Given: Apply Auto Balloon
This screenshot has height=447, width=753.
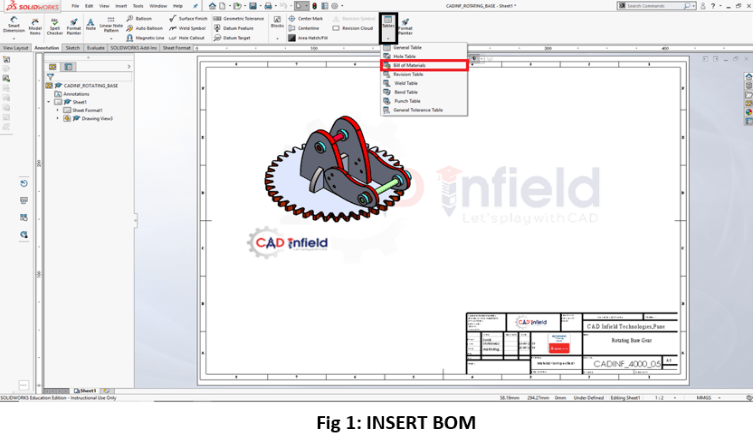Looking at the screenshot, I should click(x=145, y=28).
